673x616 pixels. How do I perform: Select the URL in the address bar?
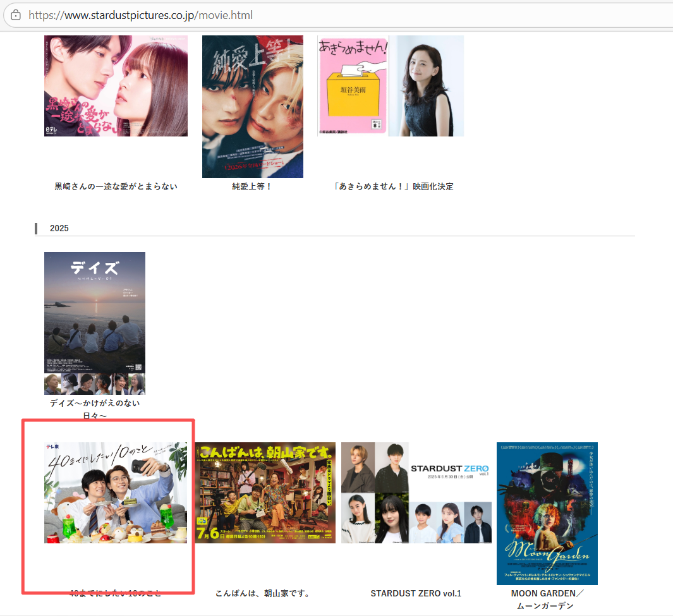tap(140, 15)
